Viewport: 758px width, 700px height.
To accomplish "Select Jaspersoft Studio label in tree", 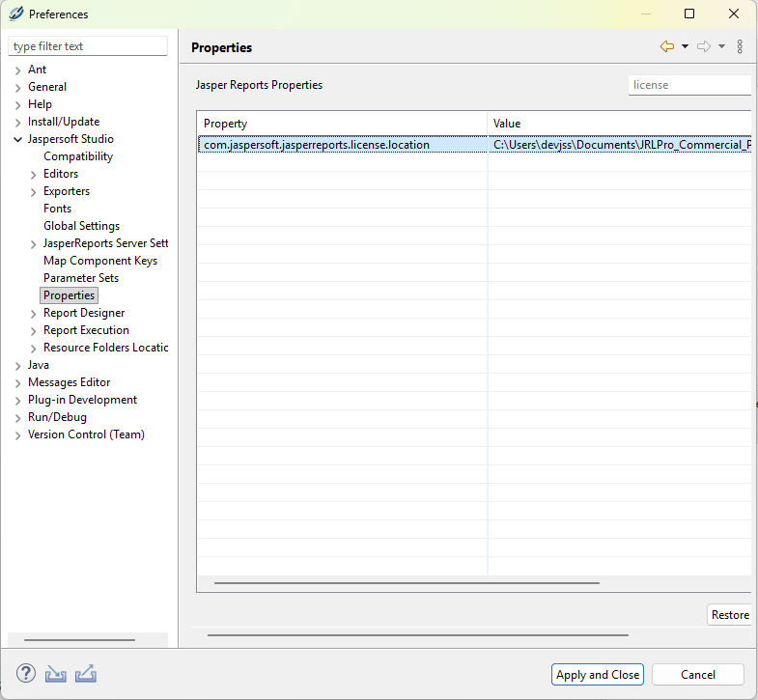I will [70, 139].
